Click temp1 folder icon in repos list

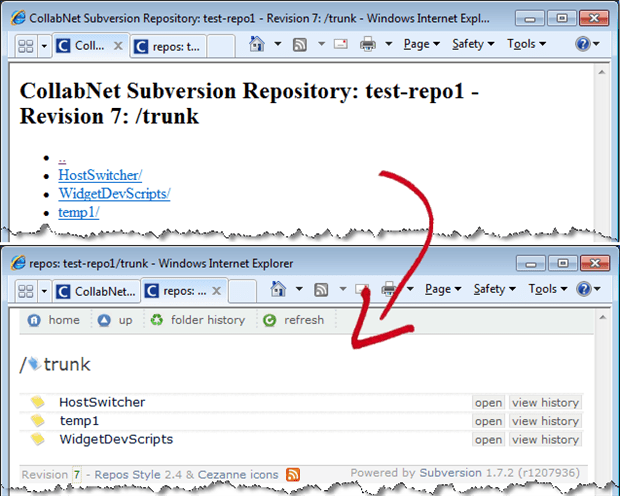pos(38,420)
